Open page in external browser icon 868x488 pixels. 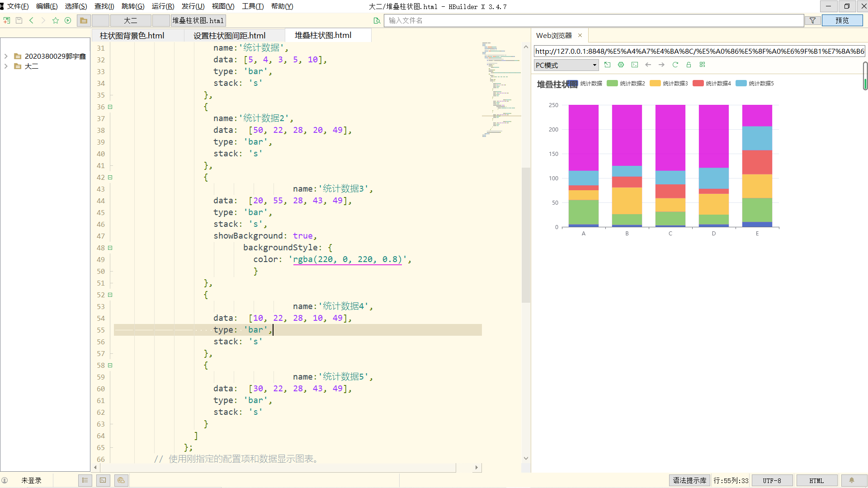point(608,65)
